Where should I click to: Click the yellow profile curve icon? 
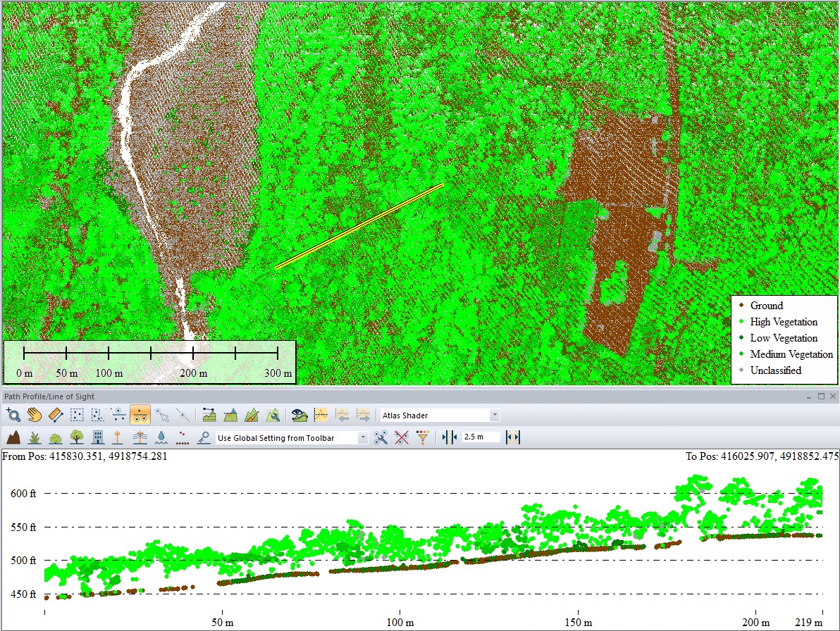click(321, 415)
